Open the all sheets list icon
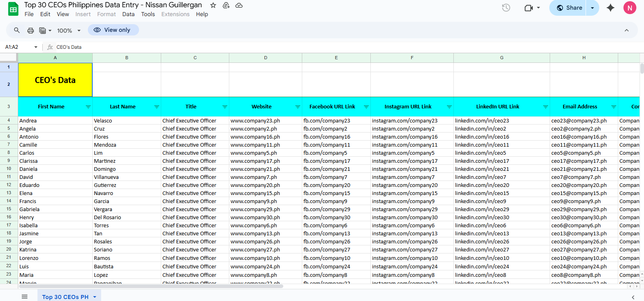 (x=25, y=297)
